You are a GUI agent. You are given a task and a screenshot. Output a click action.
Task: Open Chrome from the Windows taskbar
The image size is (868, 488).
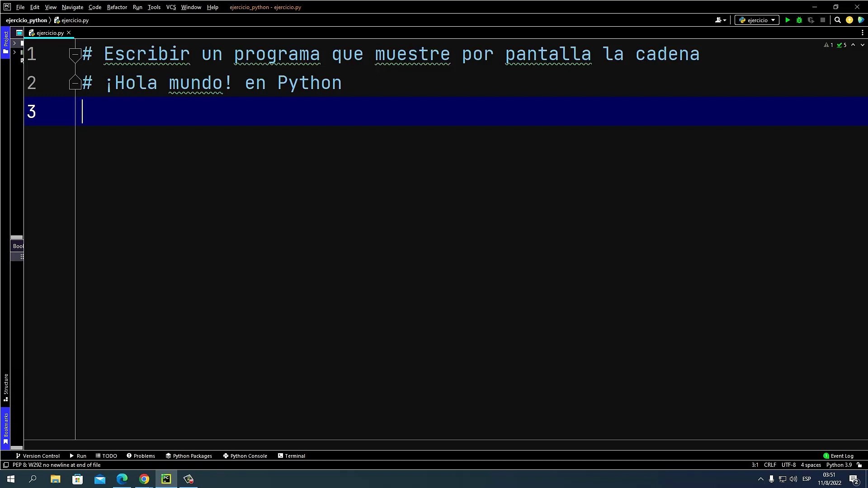click(144, 479)
